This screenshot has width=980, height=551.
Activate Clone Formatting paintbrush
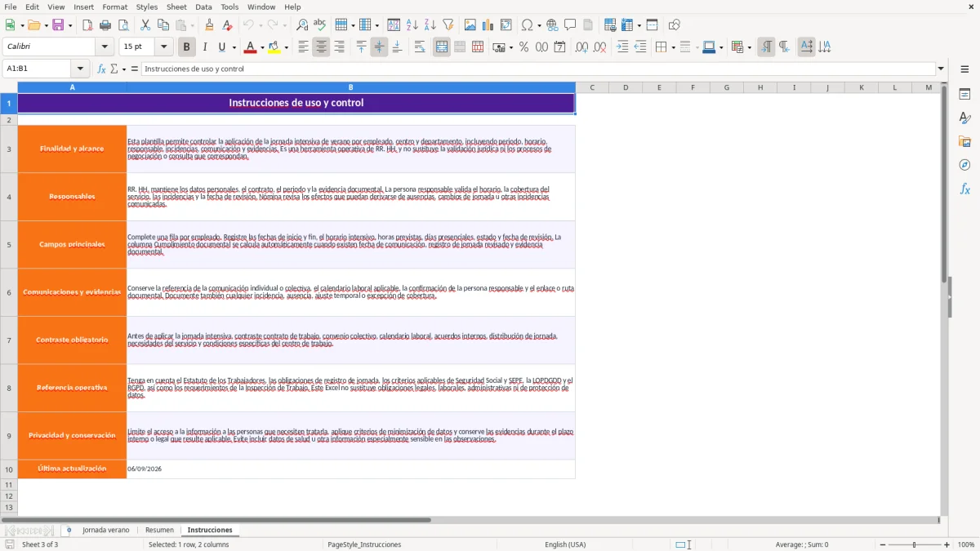(209, 25)
